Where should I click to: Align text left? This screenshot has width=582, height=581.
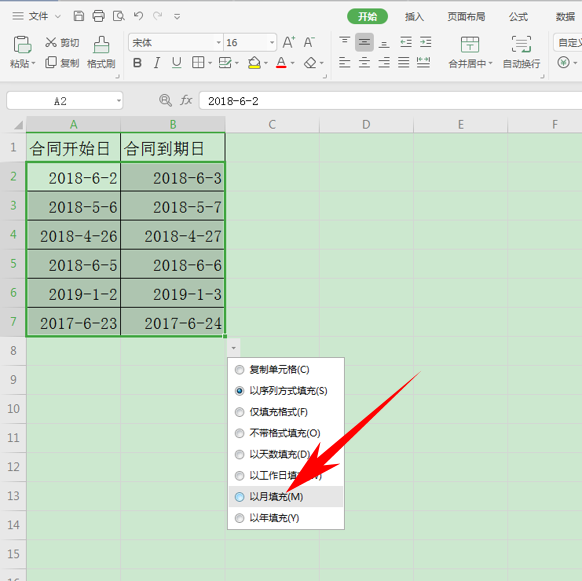[344, 62]
